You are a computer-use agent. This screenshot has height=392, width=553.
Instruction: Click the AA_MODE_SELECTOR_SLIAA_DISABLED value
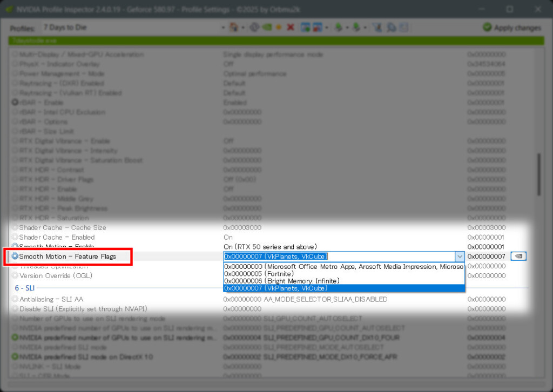[326, 299]
